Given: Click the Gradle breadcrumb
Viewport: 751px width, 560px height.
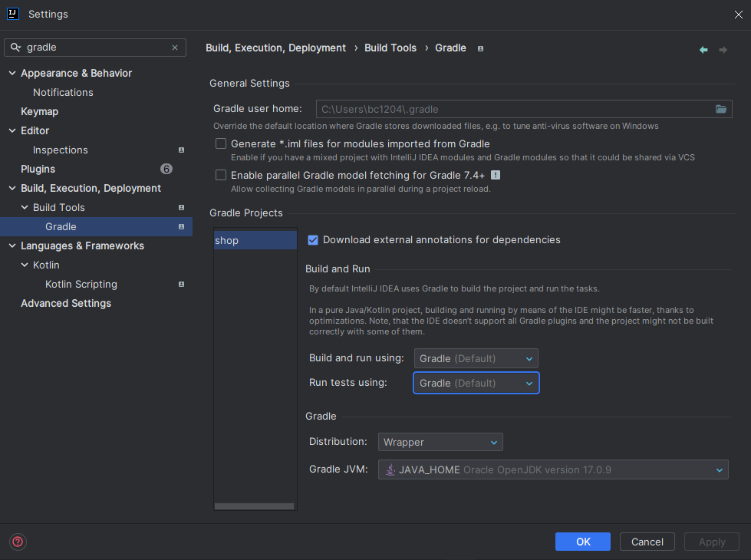Looking at the screenshot, I should pos(450,48).
